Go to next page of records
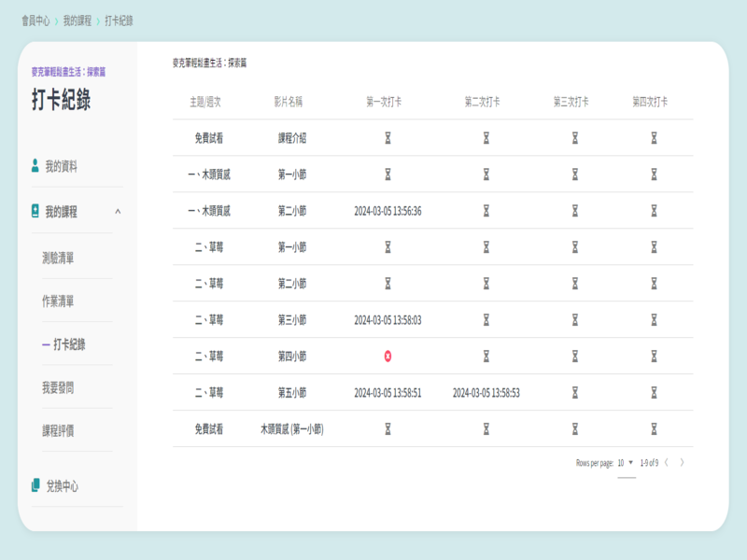 (x=683, y=463)
